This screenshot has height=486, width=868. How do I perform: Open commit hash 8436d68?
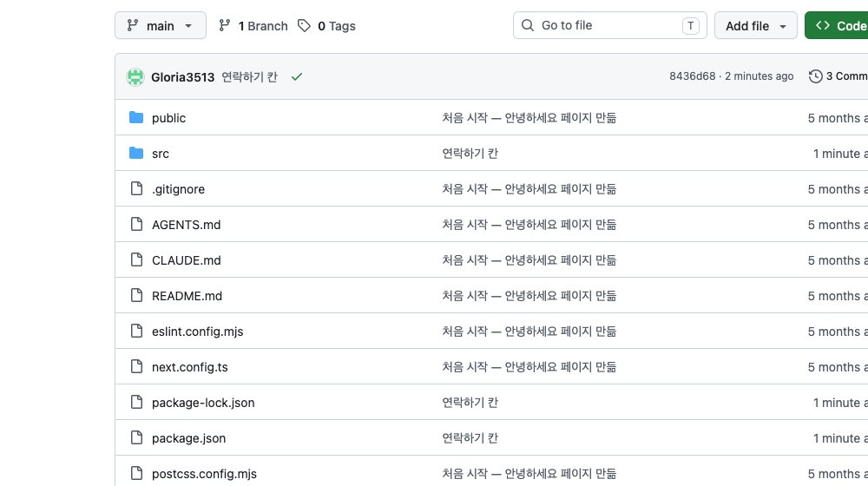692,76
